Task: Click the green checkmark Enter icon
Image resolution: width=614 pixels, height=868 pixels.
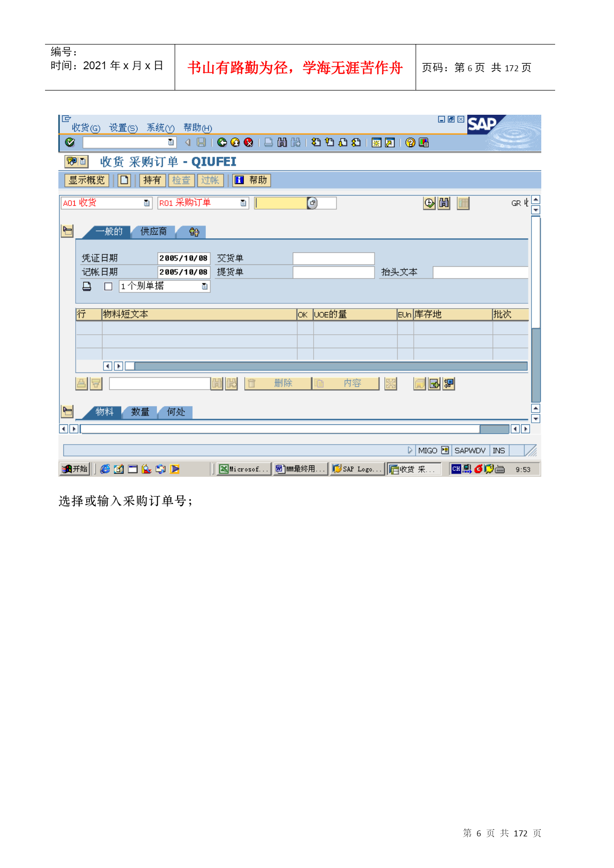Action: [x=70, y=142]
